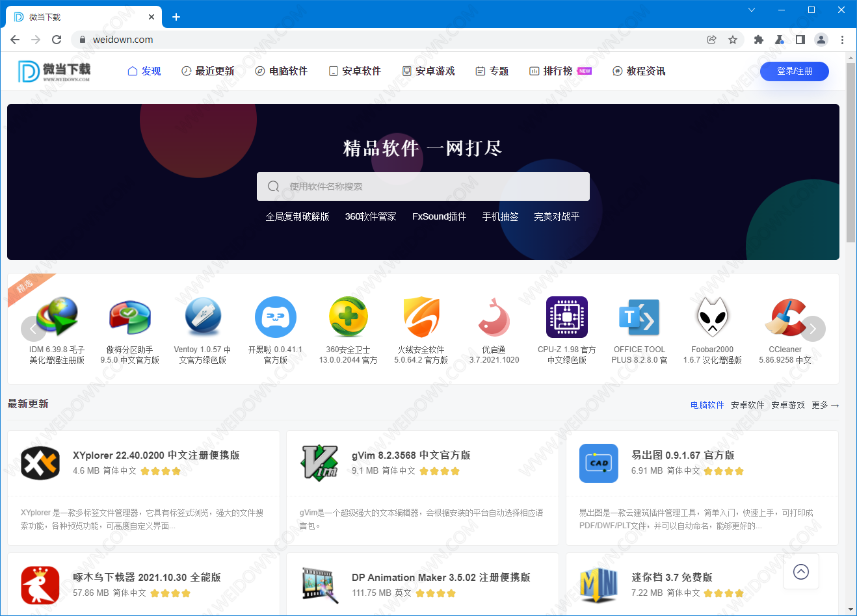The height and width of the screenshot is (616, 857).
Task: Open the 排行榜 nav item
Action: pyautogui.click(x=560, y=71)
